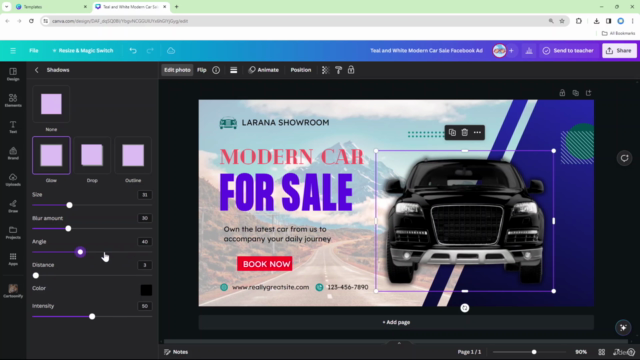This screenshot has height=360, width=640.
Task: Open the File menu
Action: click(33, 51)
